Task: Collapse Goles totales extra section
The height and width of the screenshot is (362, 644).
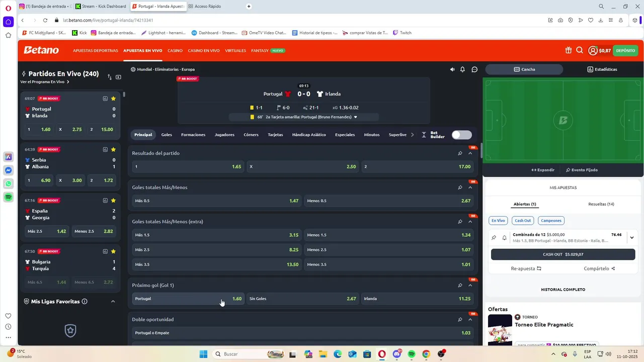Action: (470, 222)
